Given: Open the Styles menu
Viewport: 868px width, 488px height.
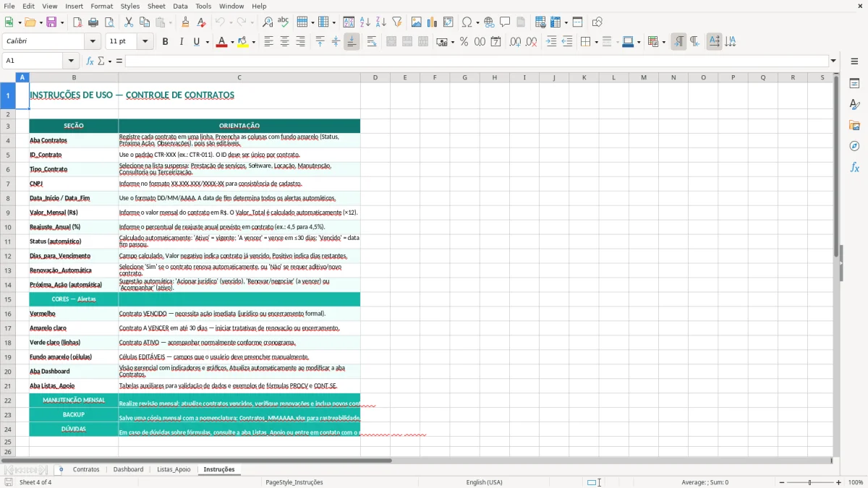Looking at the screenshot, I should pos(130,6).
